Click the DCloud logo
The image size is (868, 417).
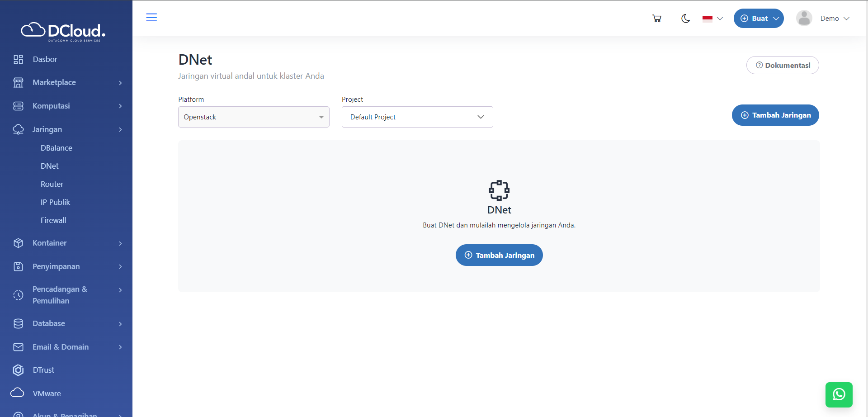(x=63, y=31)
